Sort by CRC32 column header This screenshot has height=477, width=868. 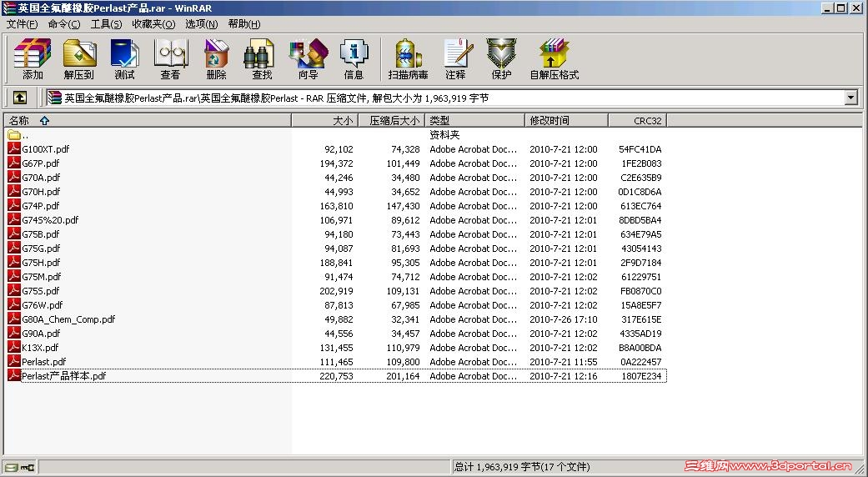click(x=638, y=120)
